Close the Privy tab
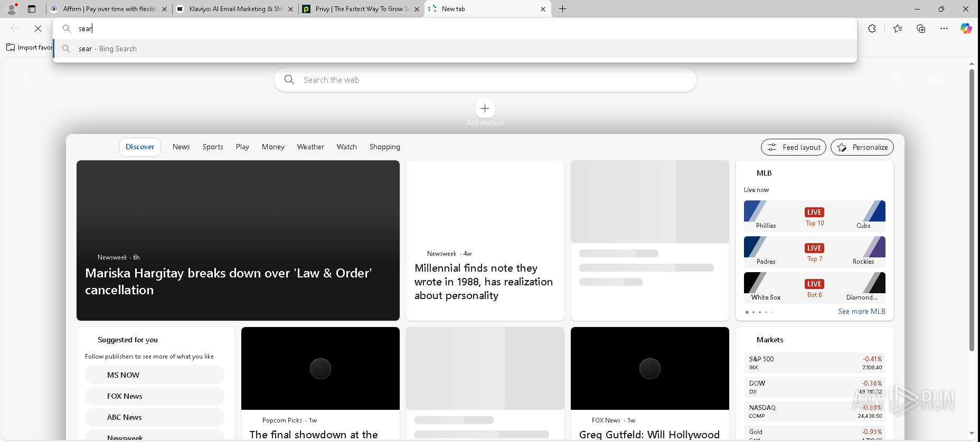This screenshot has height=442, width=980. pyautogui.click(x=417, y=9)
